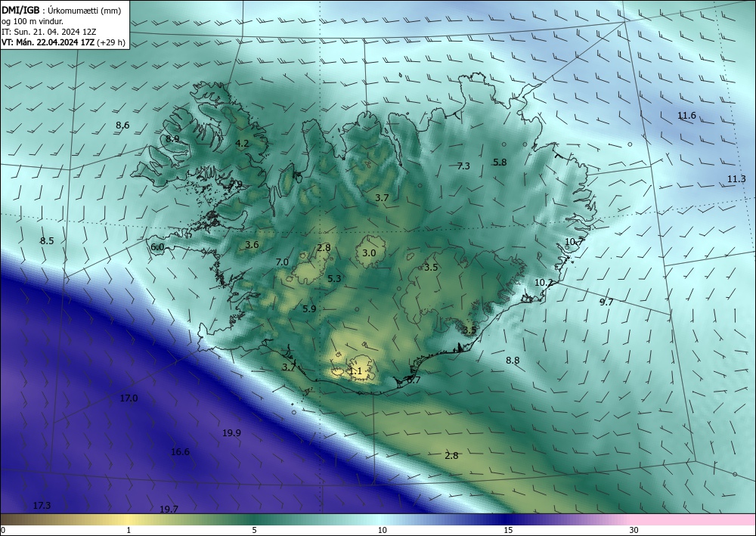Select the 17.3 value in the purple area
This screenshot has width=756, height=536.
42,506
